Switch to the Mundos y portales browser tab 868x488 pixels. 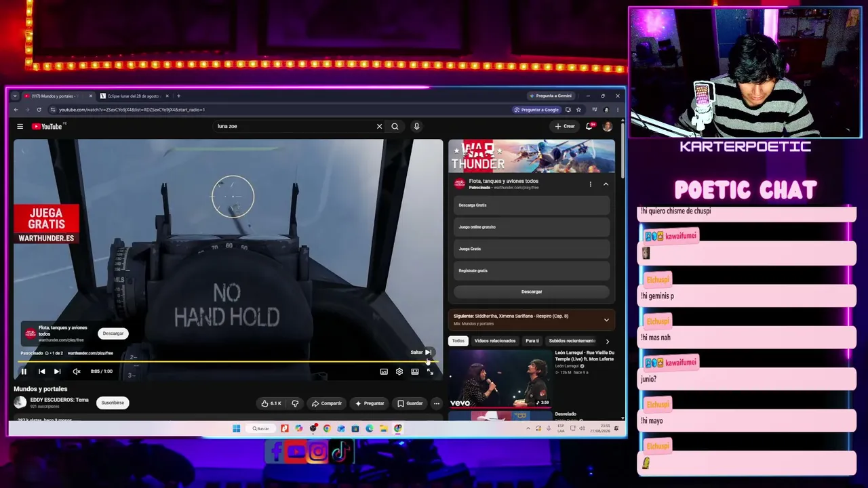(x=56, y=96)
